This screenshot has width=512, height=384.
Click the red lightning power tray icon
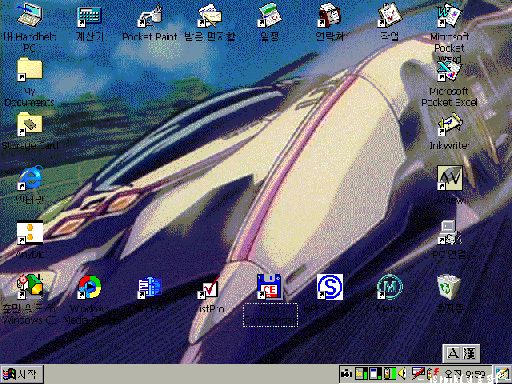pos(433,374)
